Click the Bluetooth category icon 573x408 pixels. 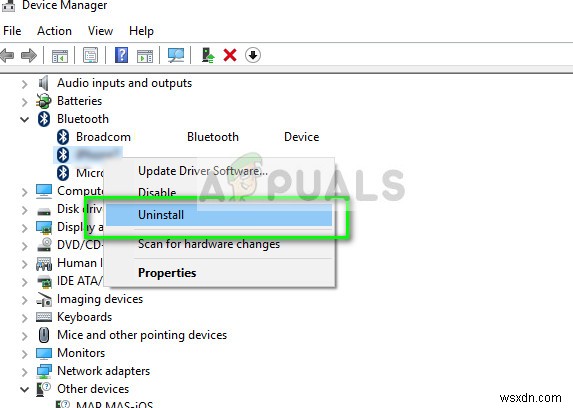coord(44,119)
